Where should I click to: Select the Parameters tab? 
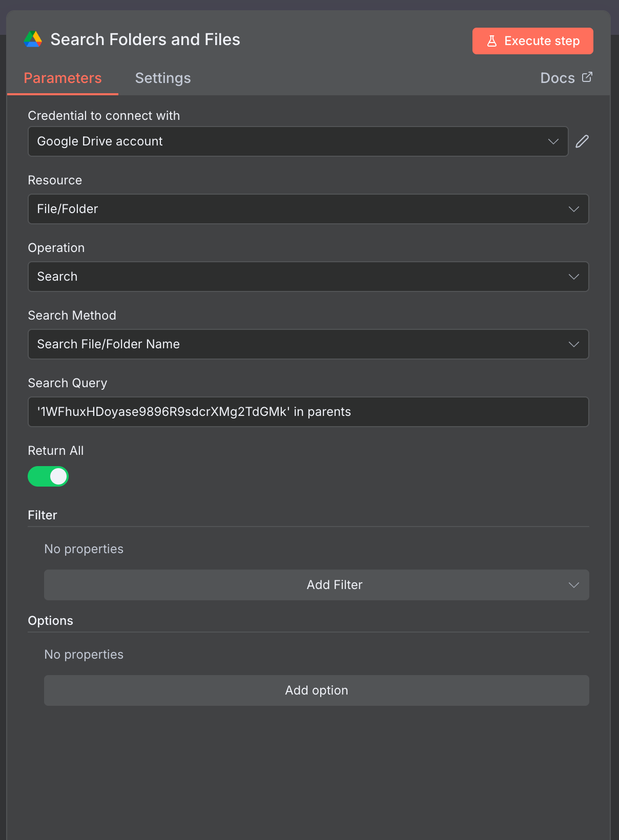pyautogui.click(x=63, y=78)
